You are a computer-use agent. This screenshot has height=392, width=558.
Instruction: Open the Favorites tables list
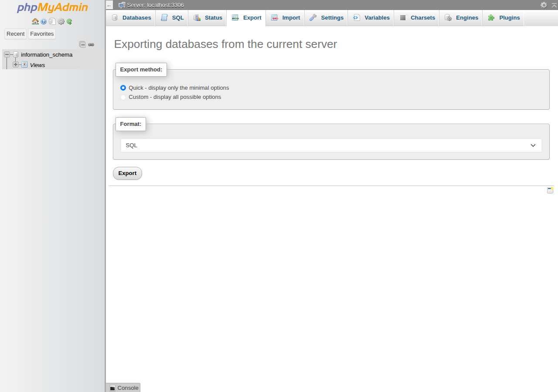(x=42, y=34)
